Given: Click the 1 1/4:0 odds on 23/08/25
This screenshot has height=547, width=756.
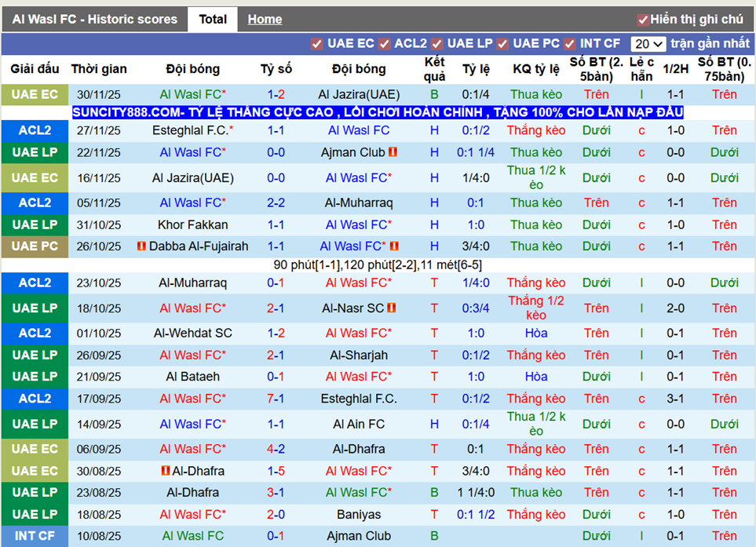Looking at the screenshot, I should pyautogui.click(x=476, y=493).
